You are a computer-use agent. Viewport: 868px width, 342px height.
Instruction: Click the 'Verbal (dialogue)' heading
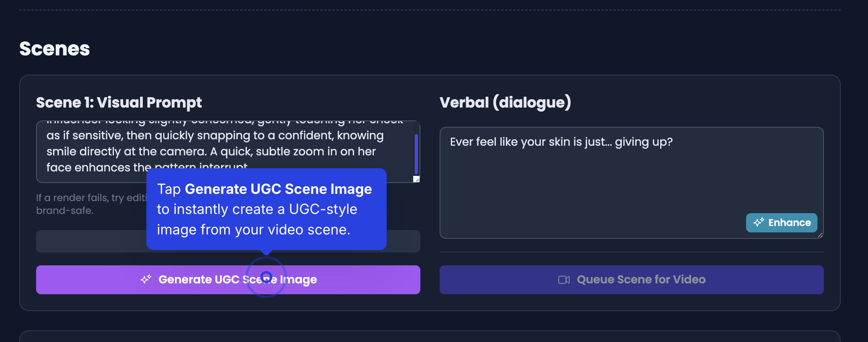pyautogui.click(x=505, y=103)
